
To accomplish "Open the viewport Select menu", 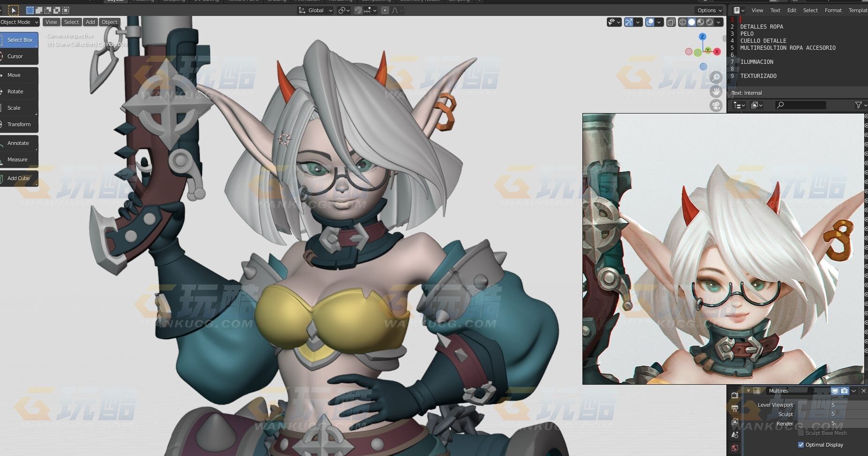I will tap(71, 22).
